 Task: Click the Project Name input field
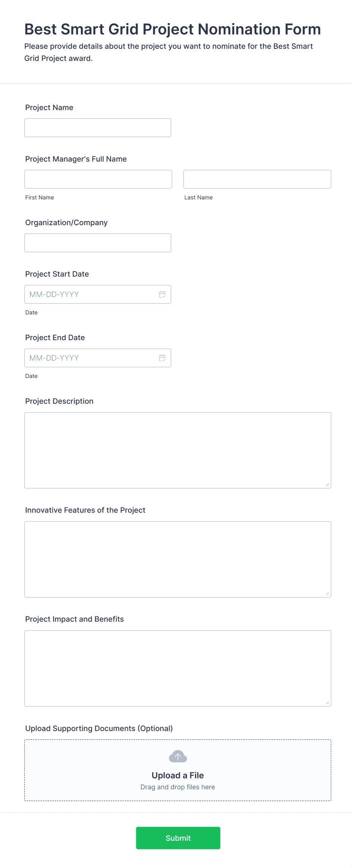98,128
